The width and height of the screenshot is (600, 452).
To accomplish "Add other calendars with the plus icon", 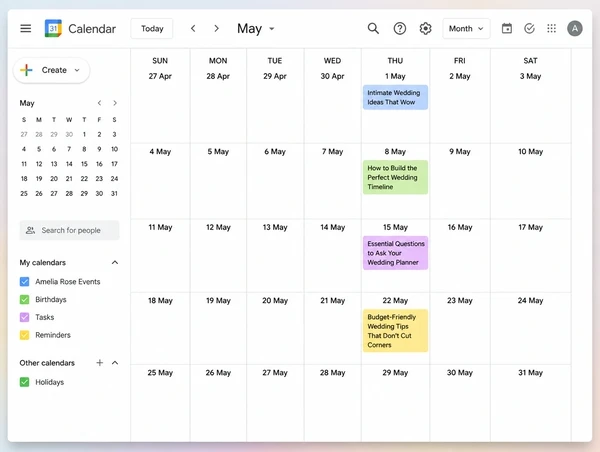I will click(x=99, y=362).
